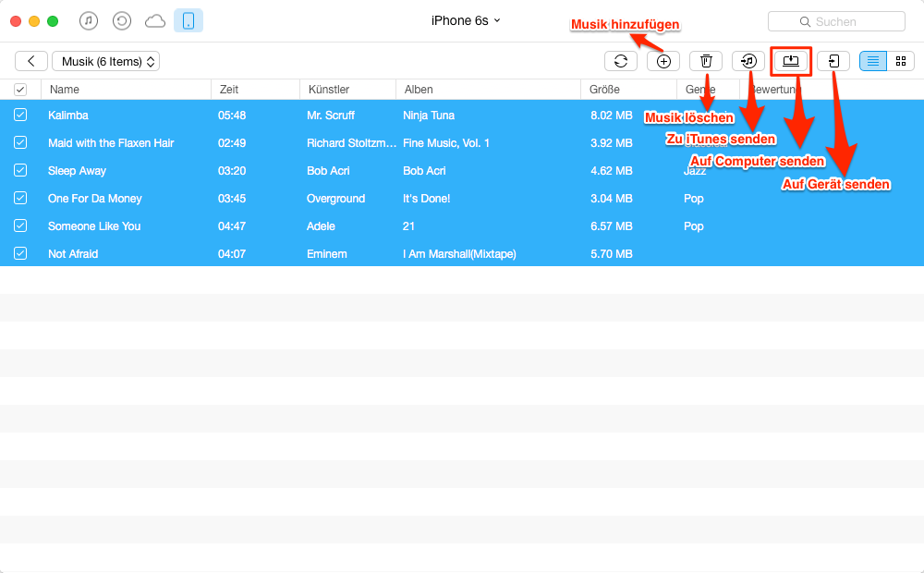Click album I Am Marshall(Mixtape)
Viewport: 924px width, 573px height.
(x=459, y=254)
